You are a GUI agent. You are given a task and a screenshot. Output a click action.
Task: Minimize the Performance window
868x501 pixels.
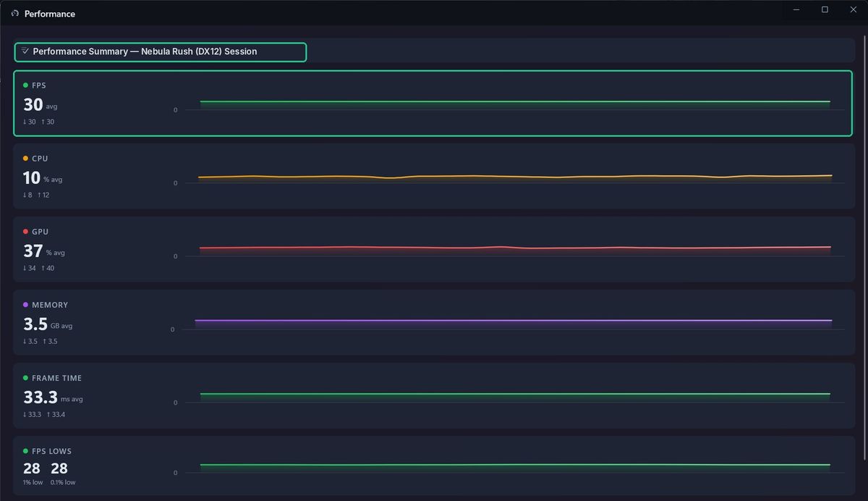(796, 10)
